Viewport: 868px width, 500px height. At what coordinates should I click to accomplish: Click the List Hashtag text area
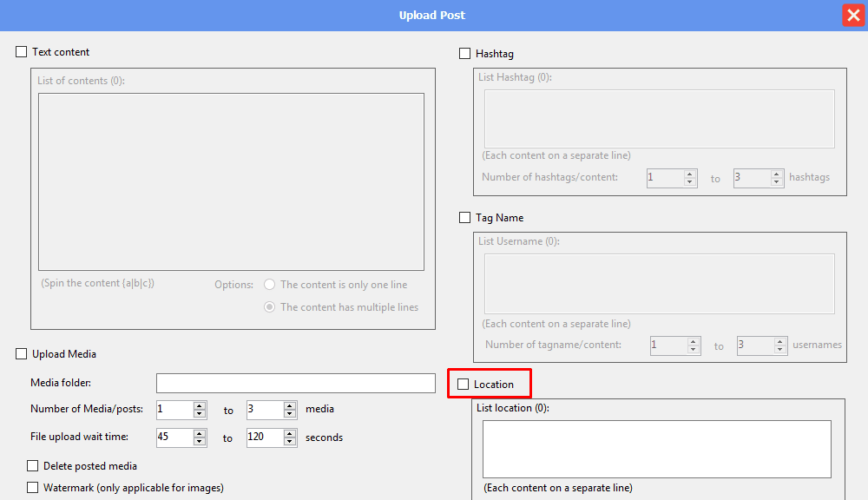pos(659,119)
